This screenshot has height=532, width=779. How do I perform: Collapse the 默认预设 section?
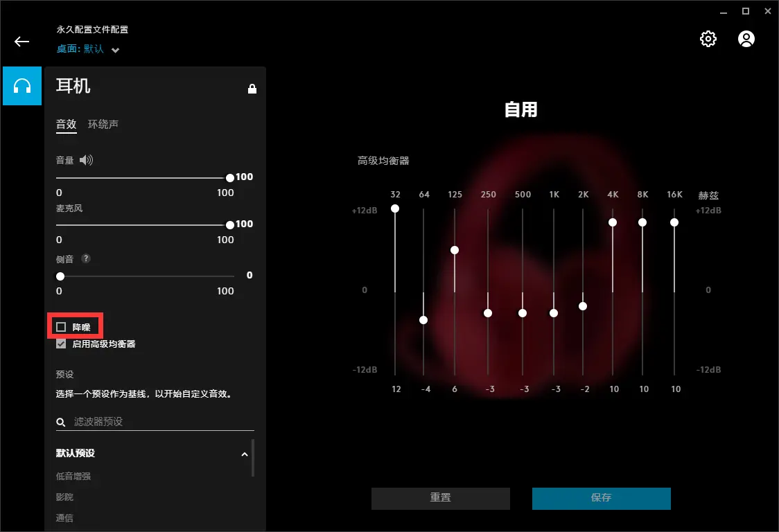pos(245,454)
